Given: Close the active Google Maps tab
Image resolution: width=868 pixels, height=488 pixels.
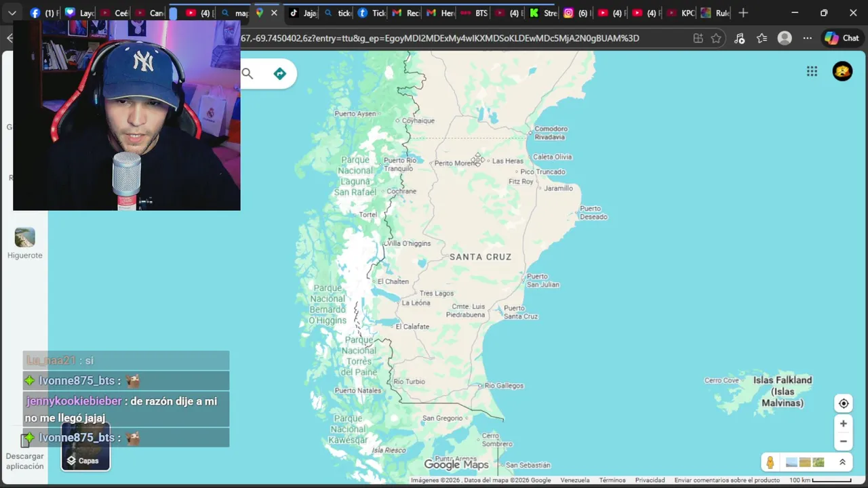Looking at the screenshot, I should point(274,13).
